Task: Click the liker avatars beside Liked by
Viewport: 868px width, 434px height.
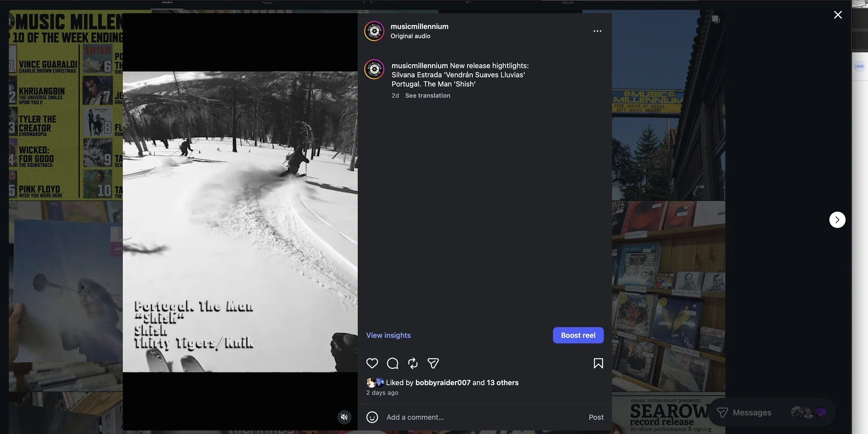Action: [x=375, y=383]
